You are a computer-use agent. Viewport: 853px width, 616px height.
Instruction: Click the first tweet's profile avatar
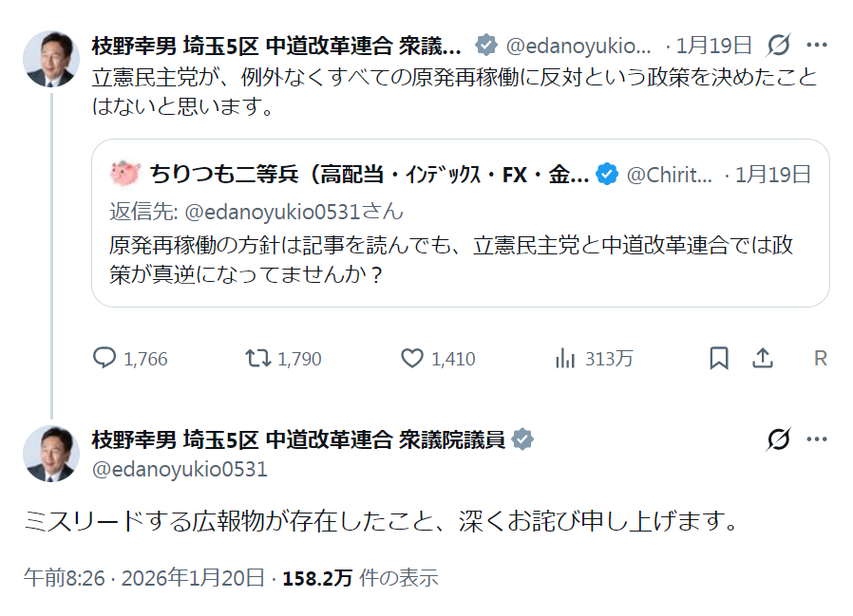coord(51,59)
